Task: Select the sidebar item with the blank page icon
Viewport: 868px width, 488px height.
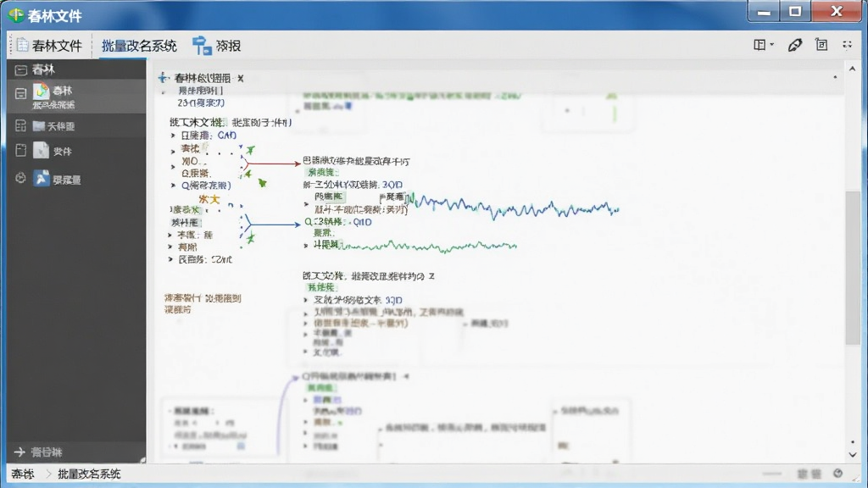Action: [76, 151]
